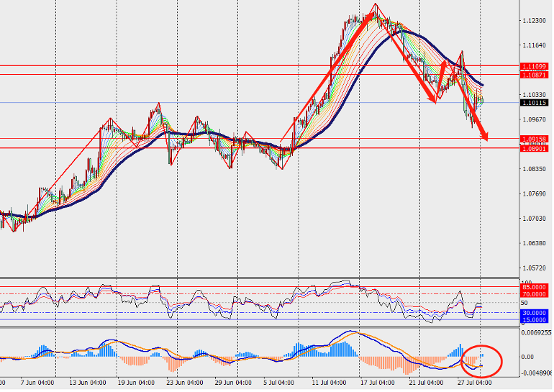Click the 21 Jul 04:00 date label
Screen dimensions: 554x392
coord(426,383)
